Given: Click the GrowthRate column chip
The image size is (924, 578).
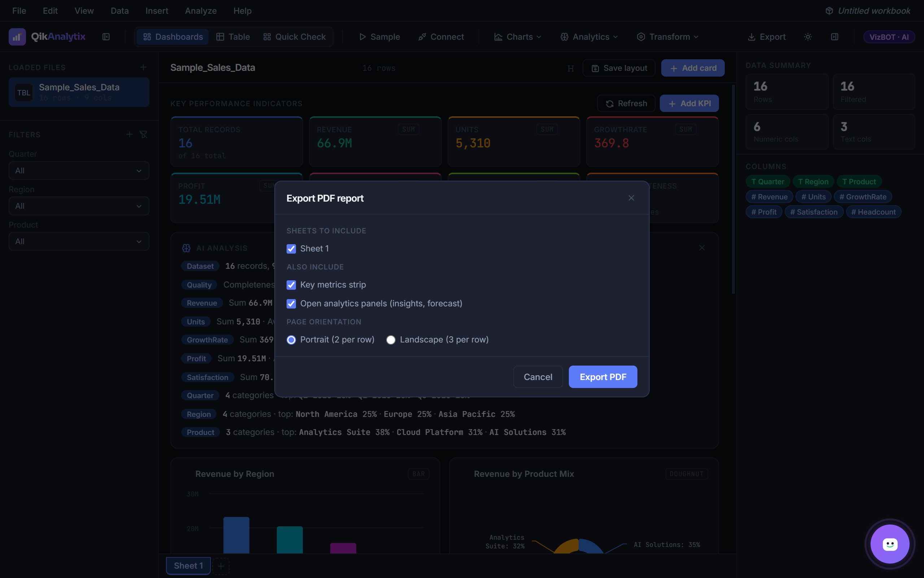Looking at the screenshot, I should click(863, 197).
